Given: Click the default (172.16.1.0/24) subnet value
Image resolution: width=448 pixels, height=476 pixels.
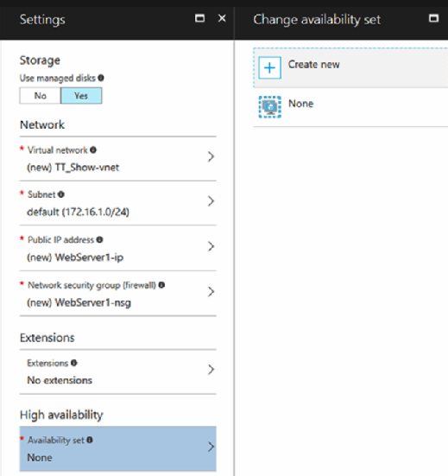Looking at the screenshot, I should 78,212.
